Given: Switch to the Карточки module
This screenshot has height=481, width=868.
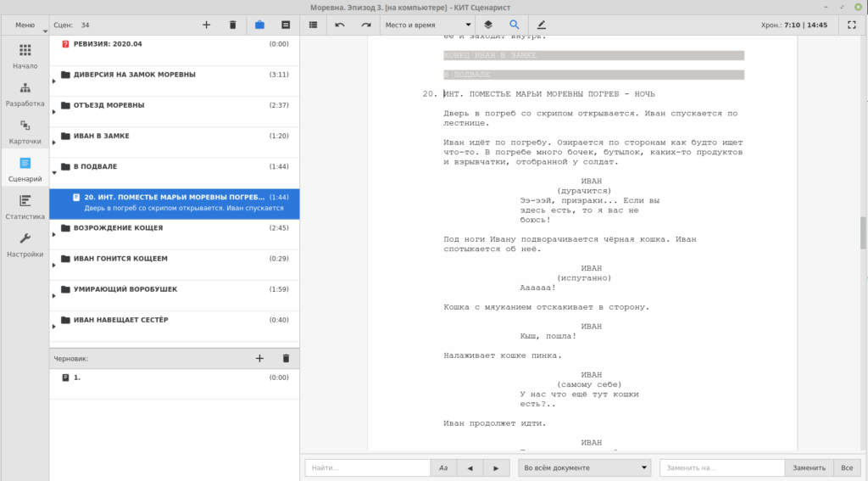Looking at the screenshot, I should tap(25, 131).
